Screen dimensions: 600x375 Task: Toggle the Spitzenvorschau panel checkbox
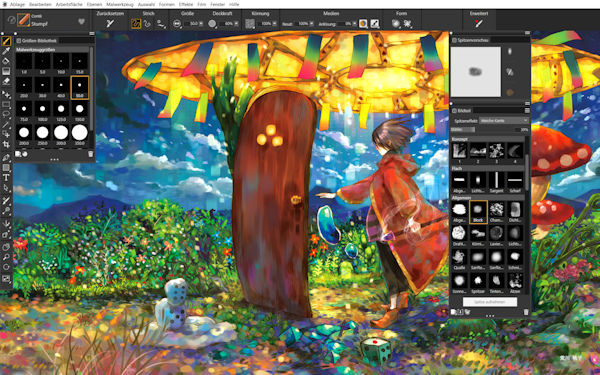455,40
